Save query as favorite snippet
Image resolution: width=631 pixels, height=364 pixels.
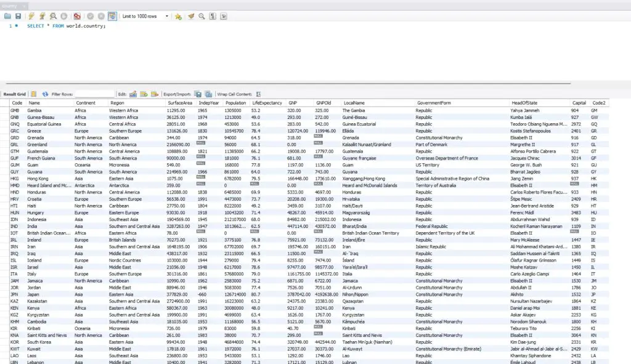coord(178,16)
